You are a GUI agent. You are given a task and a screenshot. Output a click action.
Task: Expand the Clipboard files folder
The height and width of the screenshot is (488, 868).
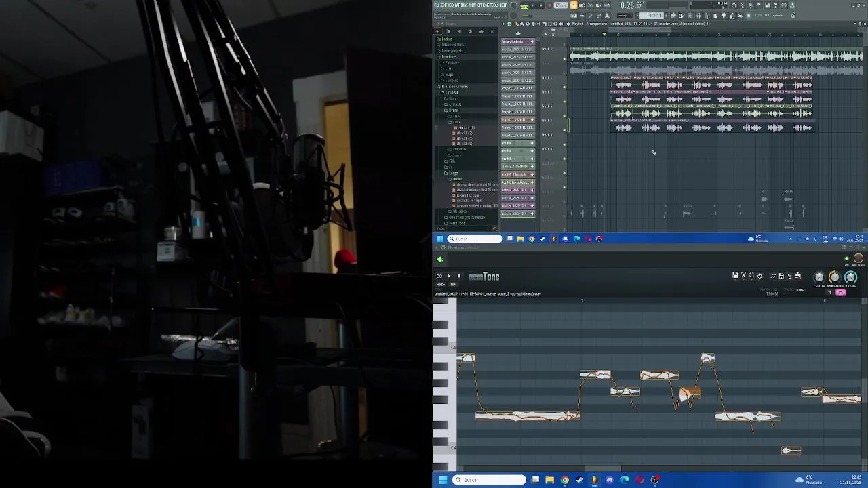(x=452, y=45)
